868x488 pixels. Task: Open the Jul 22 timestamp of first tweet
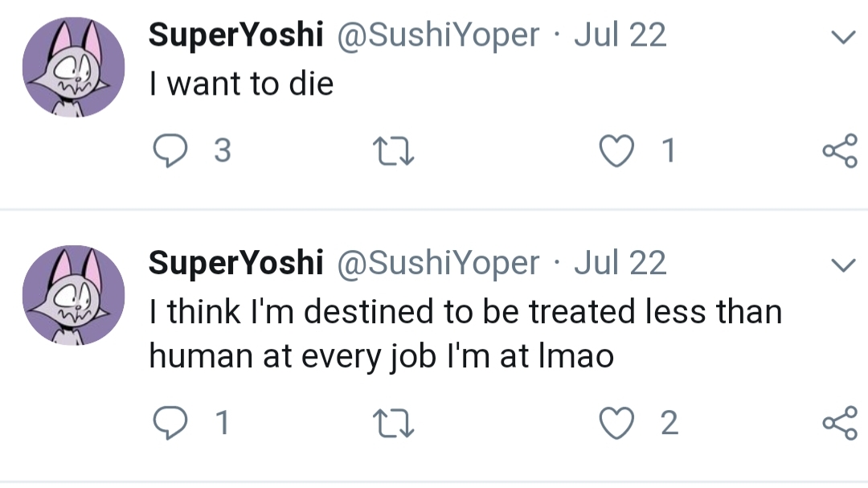pyautogui.click(x=620, y=35)
